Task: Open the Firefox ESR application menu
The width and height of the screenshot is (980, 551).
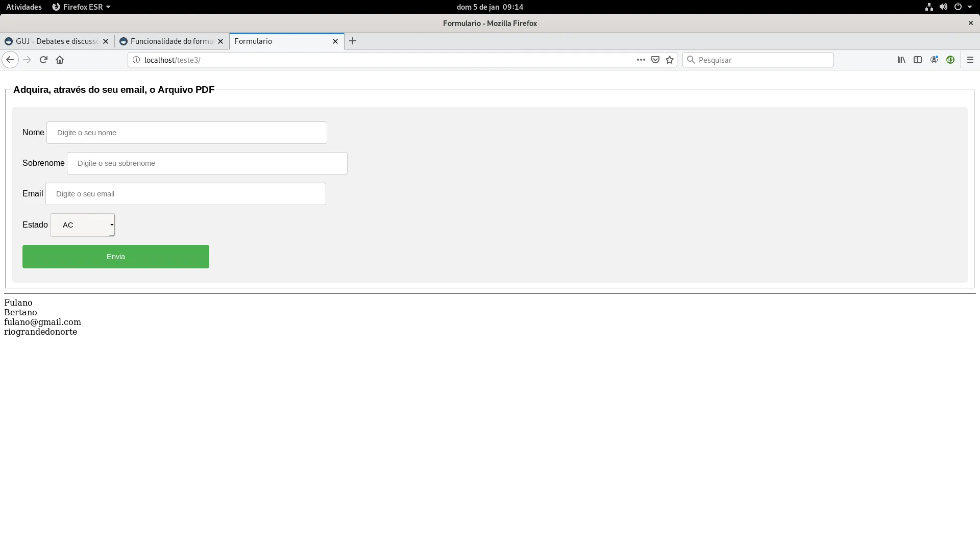Action: (82, 7)
